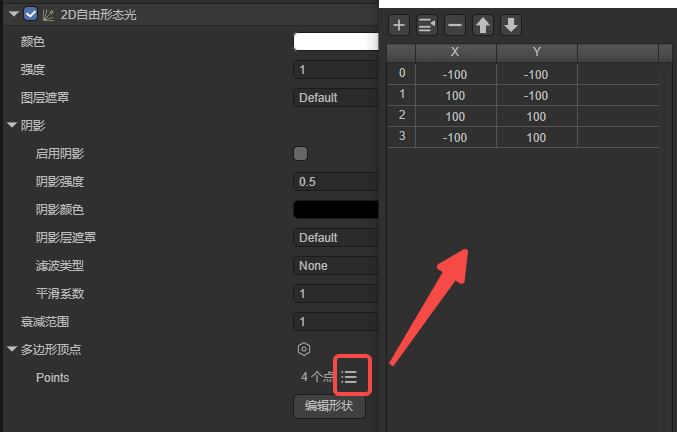Pick the white 颜色 color swatch
This screenshot has width=677, height=432.
tap(335, 42)
